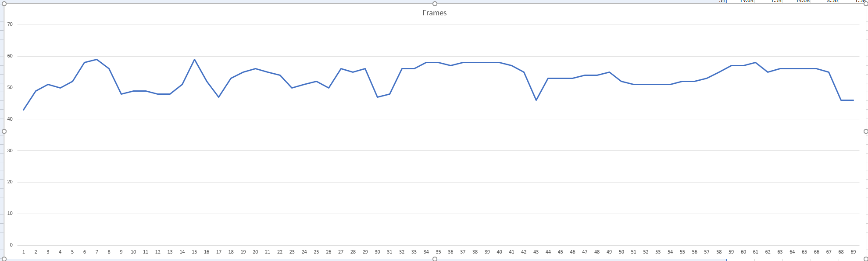Select horizontal axis label 1

(24, 252)
